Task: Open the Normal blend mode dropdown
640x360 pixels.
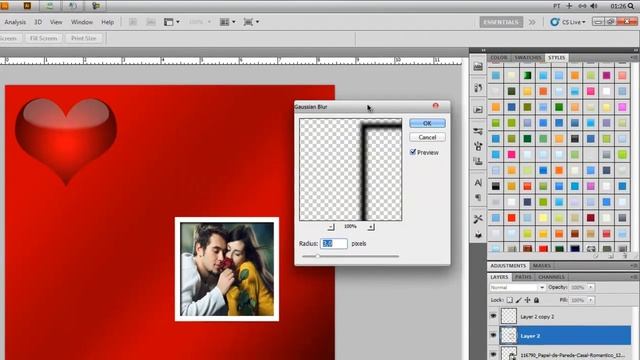Action: pyautogui.click(x=517, y=288)
